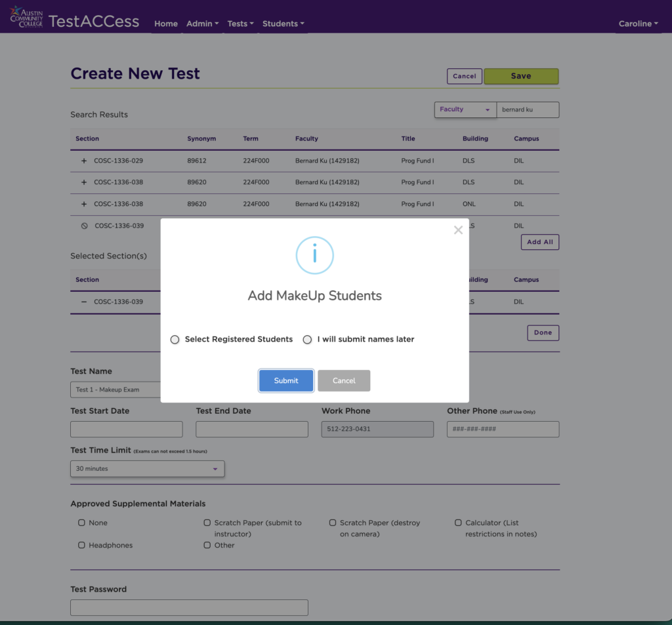Click the Test Password input field
This screenshot has height=625, width=672.
[x=189, y=607]
